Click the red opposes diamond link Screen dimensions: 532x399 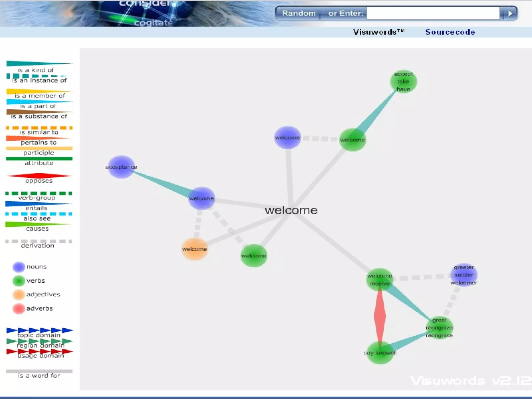click(380, 316)
